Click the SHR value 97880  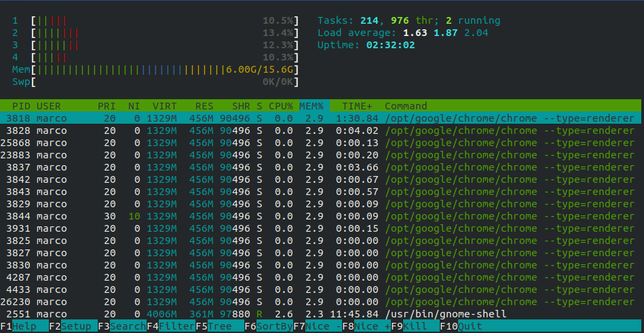(235, 314)
